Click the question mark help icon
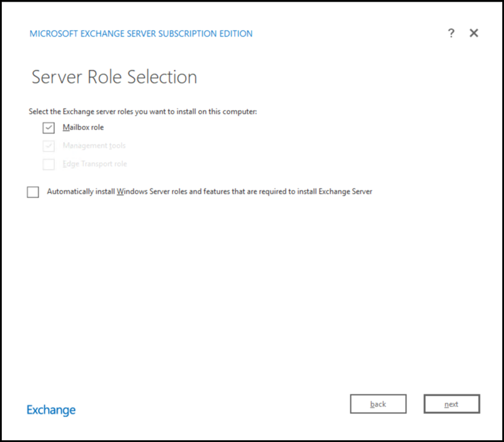Screen dimensions: 504x442 pos(451,33)
